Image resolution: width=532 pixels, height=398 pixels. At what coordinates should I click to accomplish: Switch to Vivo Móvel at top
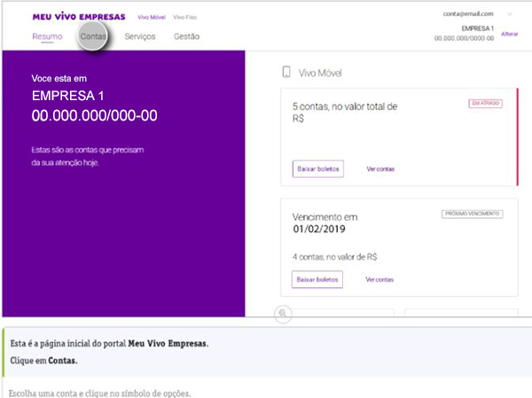point(152,17)
